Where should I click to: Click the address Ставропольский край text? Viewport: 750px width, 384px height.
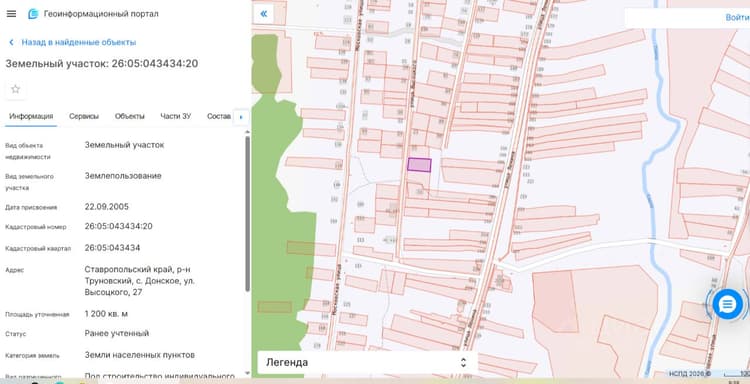click(x=140, y=281)
